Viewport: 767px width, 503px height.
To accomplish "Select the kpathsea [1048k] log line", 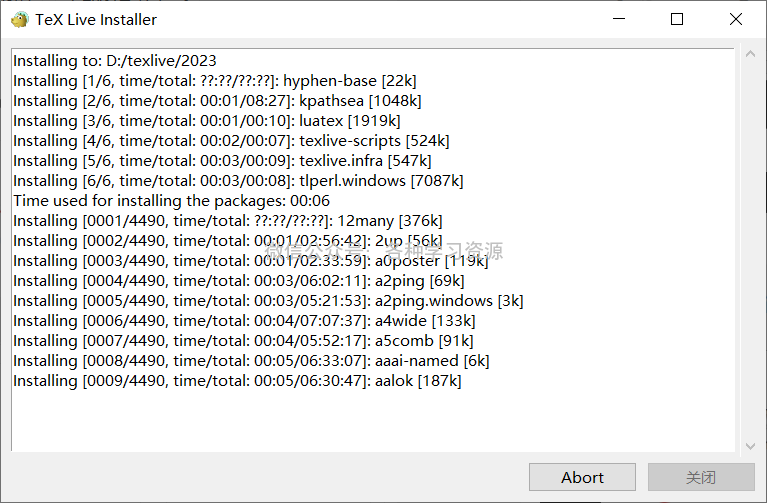I will pos(217,101).
